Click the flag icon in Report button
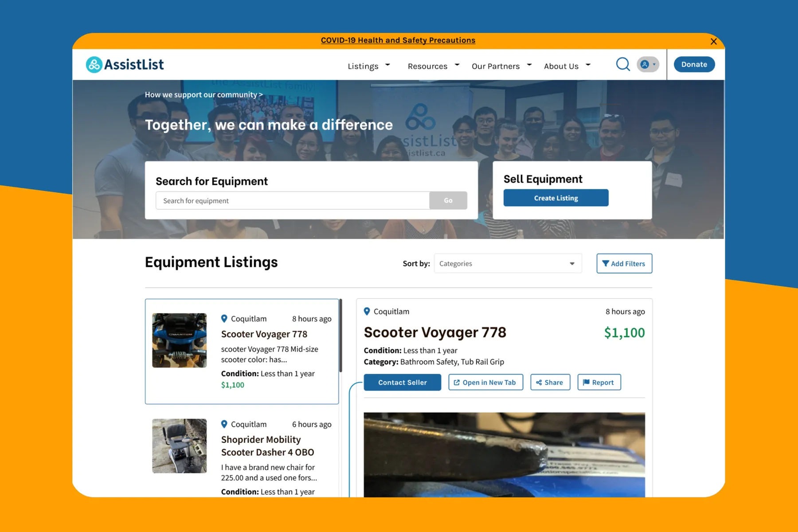Image resolution: width=798 pixels, height=532 pixels. click(586, 382)
